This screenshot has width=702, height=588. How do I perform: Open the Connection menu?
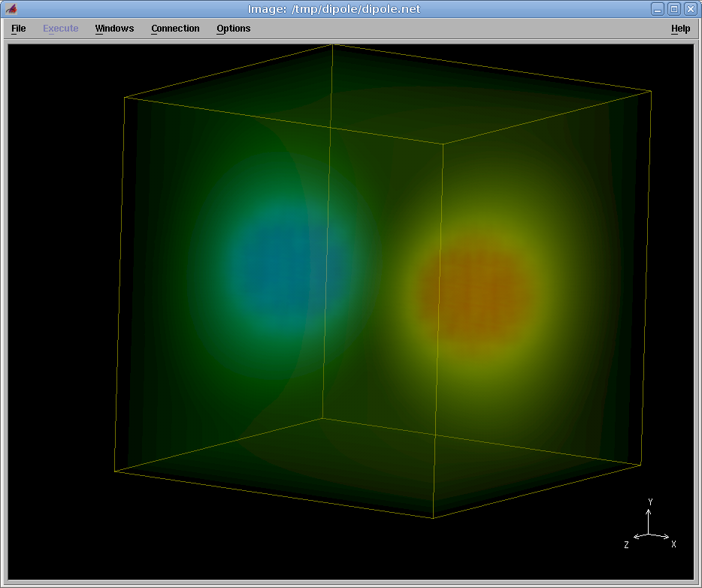[175, 29]
